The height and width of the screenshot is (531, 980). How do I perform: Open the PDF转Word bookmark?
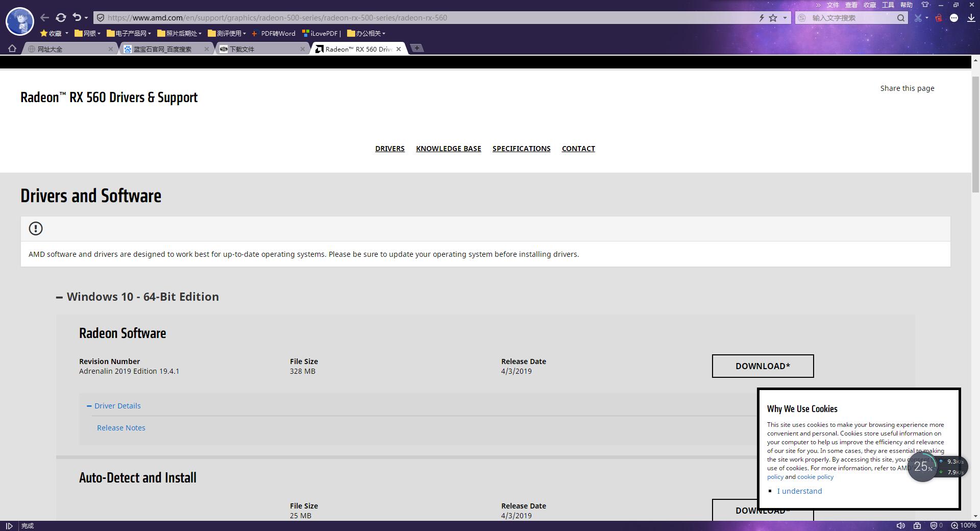click(x=274, y=34)
